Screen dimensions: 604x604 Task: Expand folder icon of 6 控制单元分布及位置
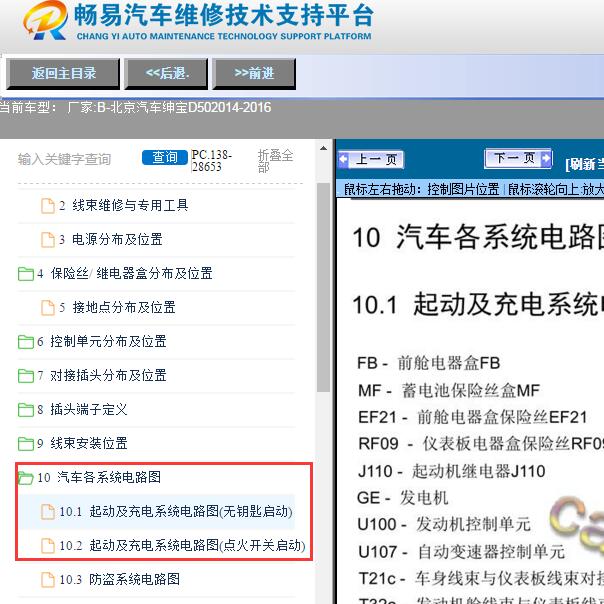point(26,342)
